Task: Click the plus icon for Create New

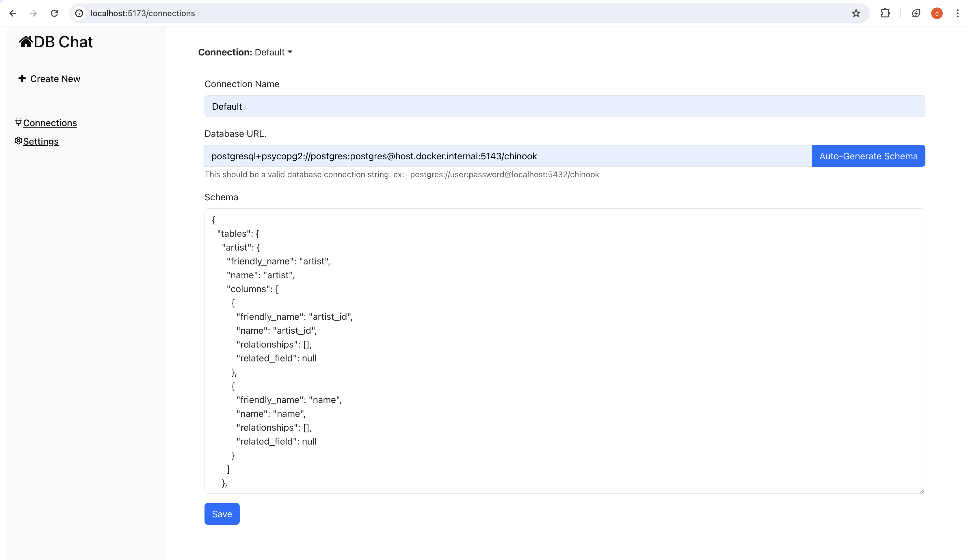Action: pos(22,79)
